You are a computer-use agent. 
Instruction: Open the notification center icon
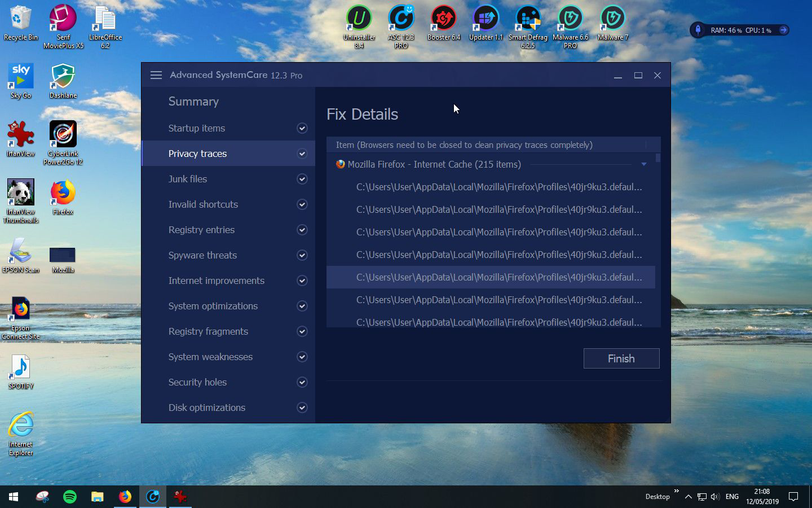(793, 497)
